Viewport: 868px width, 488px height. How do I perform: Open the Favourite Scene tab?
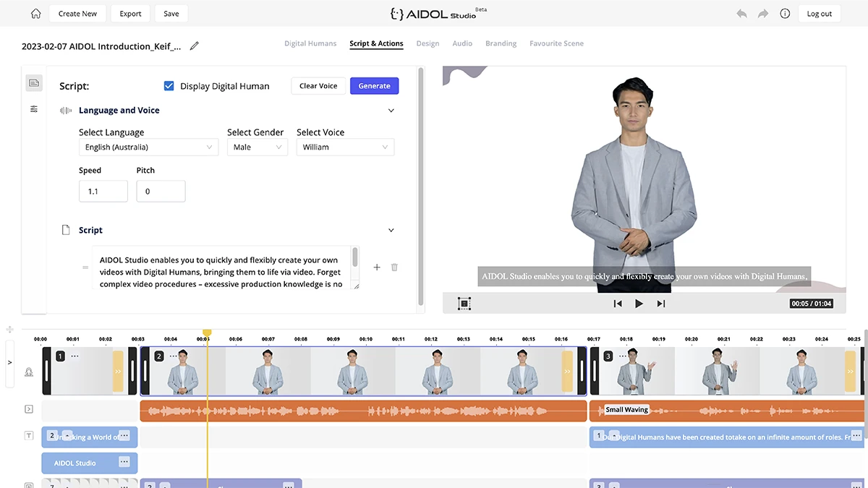click(556, 43)
